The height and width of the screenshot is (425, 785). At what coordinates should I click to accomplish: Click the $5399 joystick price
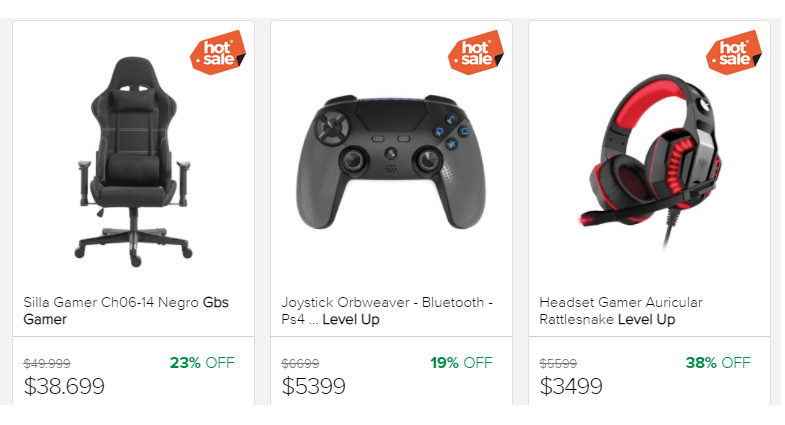313,386
